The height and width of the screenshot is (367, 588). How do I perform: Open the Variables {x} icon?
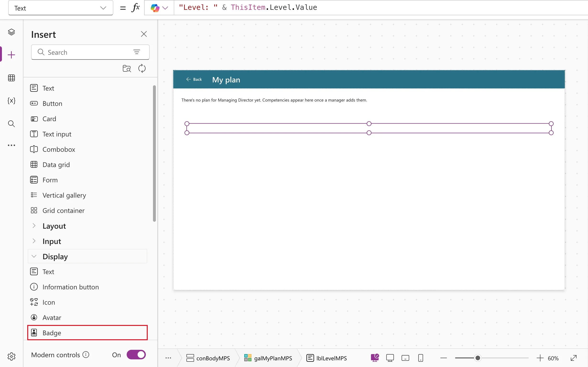[x=11, y=101]
